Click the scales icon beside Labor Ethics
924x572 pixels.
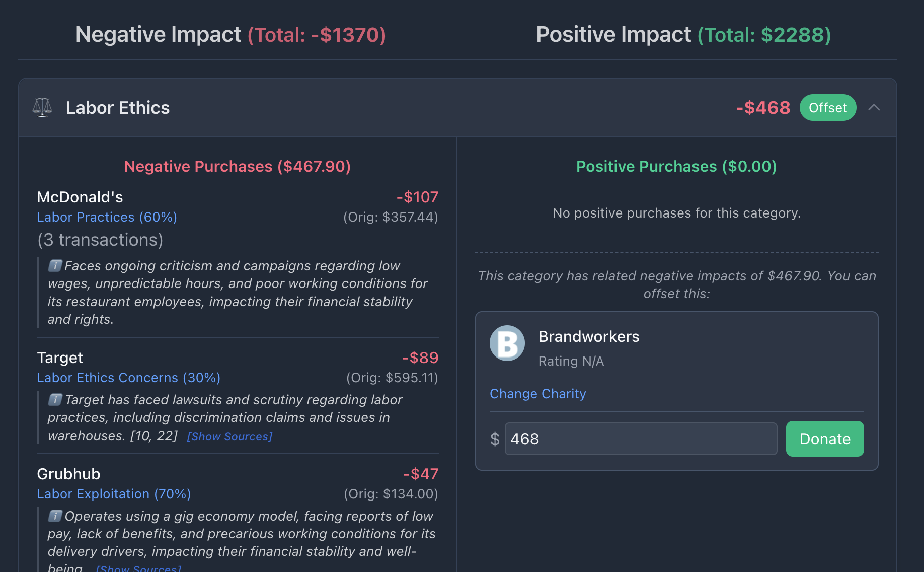pyautogui.click(x=42, y=107)
